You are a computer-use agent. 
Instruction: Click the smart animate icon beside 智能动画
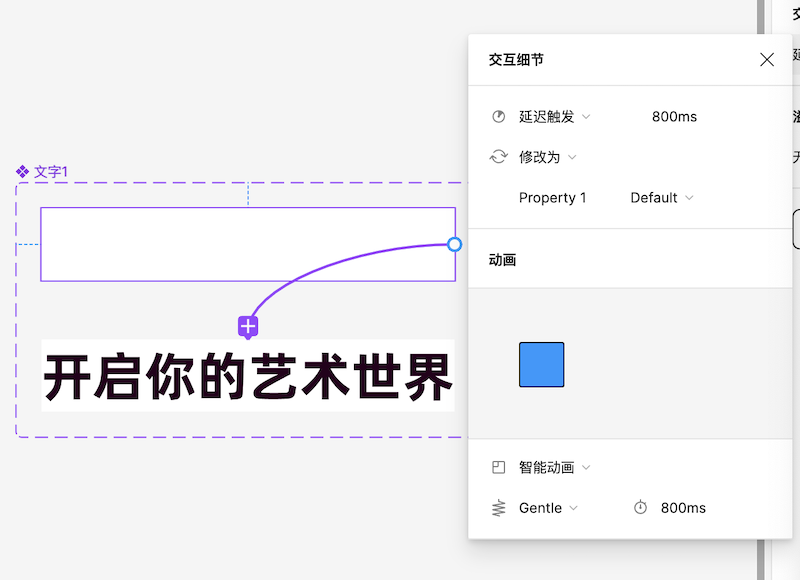498,467
